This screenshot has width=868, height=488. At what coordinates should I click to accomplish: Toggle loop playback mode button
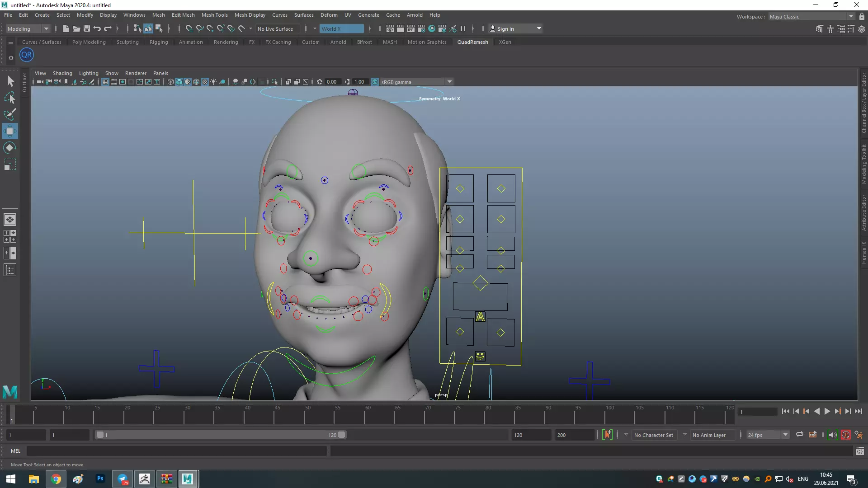click(x=800, y=435)
